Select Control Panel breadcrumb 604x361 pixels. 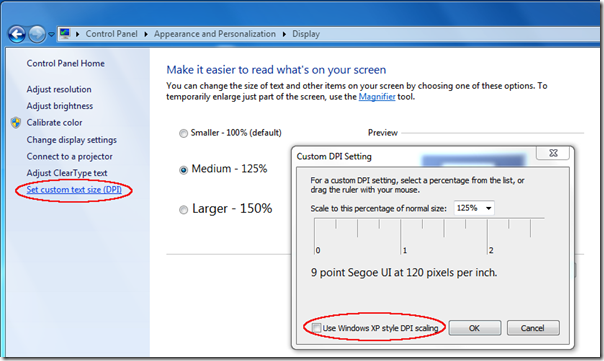pyautogui.click(x=111, y=34)
